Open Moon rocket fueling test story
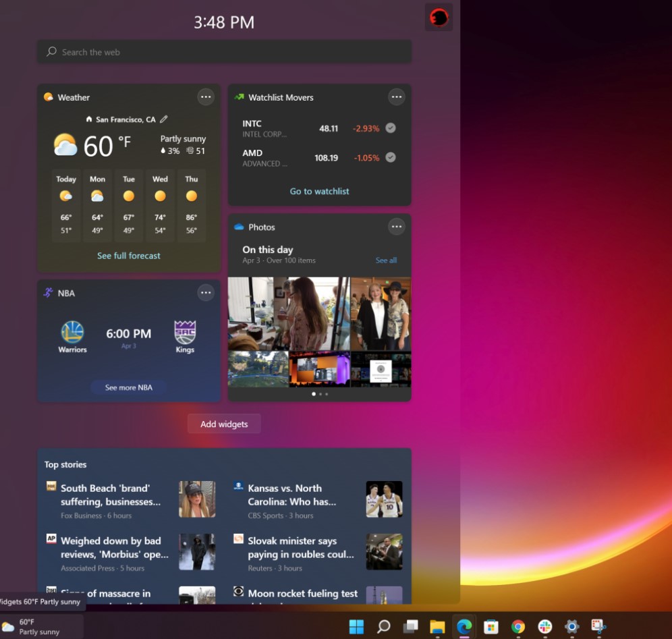Image resolution: width=672 pixels, height=639 pixels. tap(302, 594)
